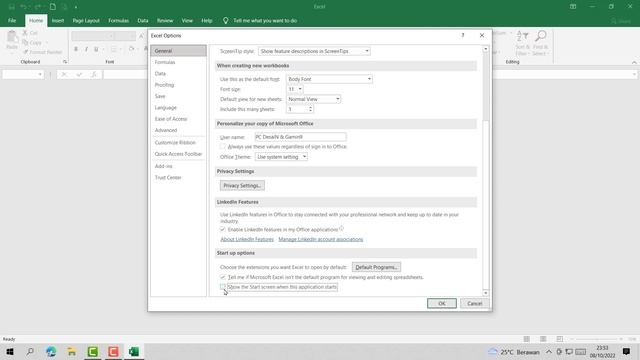This screenshot has width=640, height=360.
Task: Select Trust Center in Excel Options
Action: click(x=178, y=178)
